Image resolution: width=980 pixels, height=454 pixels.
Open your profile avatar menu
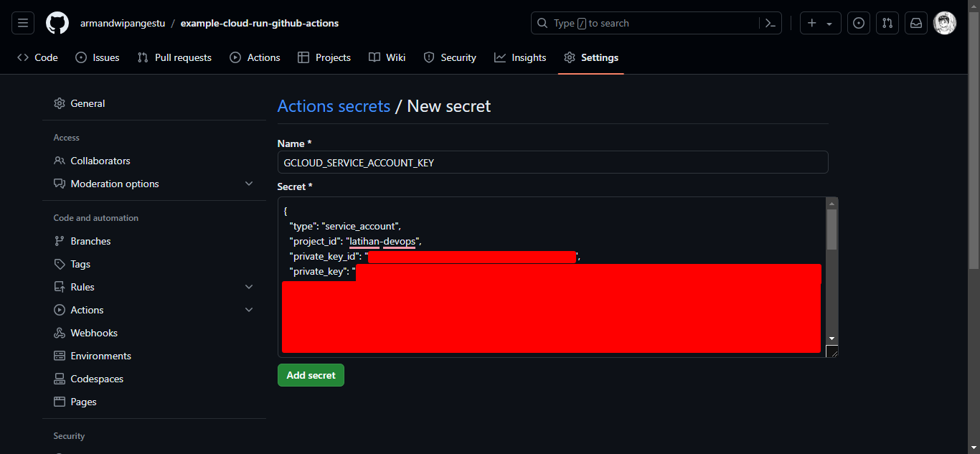point(945,22)
